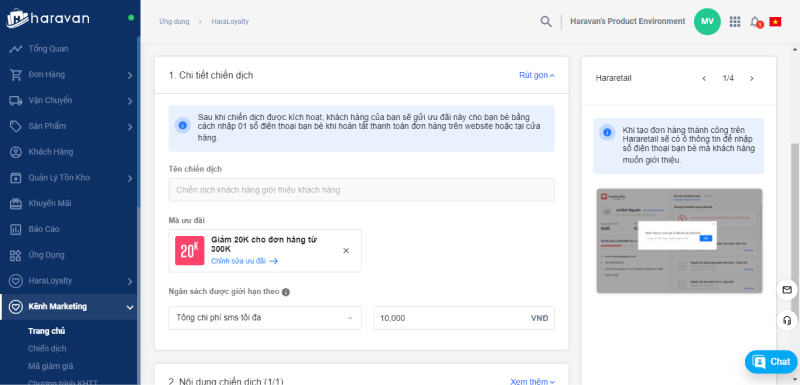Open Tổng chi phí sms tối đa dropdown

coord(265,318)
